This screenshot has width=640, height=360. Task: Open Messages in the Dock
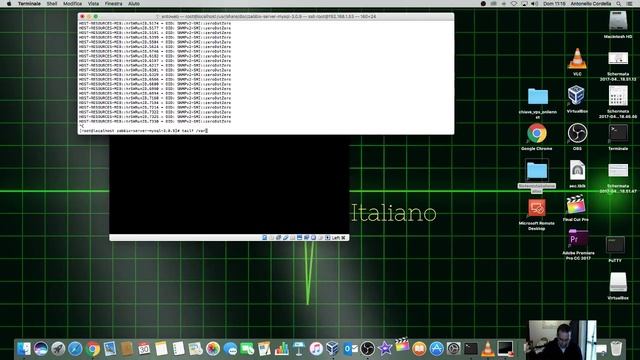230,349
